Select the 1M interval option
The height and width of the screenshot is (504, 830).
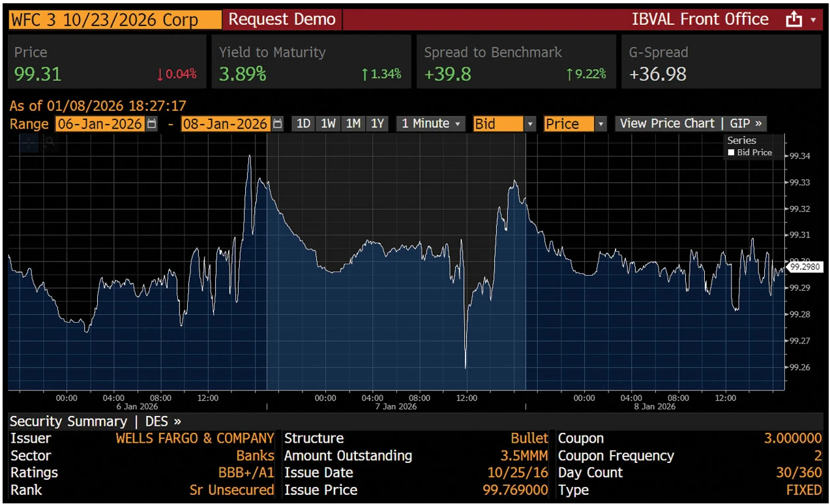[x=353, y=123]
